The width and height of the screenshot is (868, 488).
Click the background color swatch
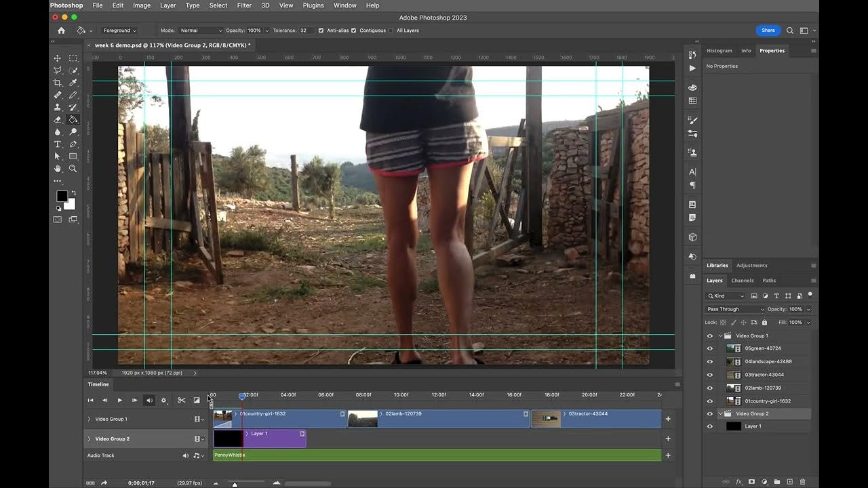(x=71, y=205)
